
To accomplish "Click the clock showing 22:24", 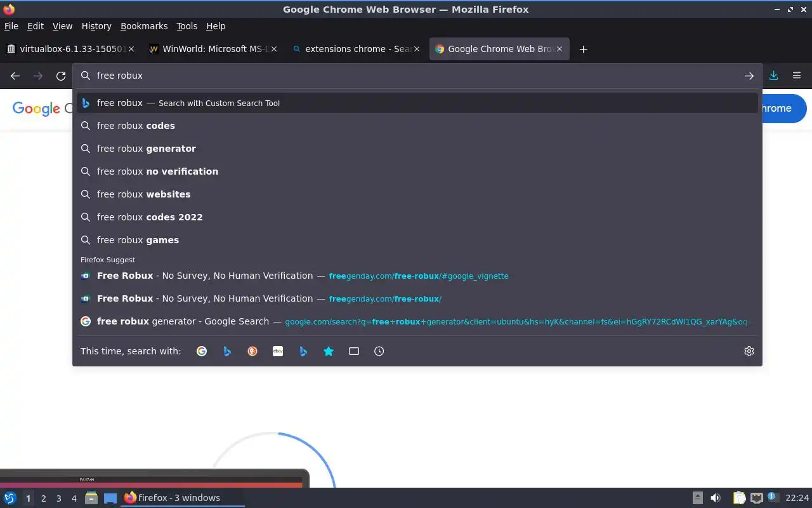I will [797, 498].
